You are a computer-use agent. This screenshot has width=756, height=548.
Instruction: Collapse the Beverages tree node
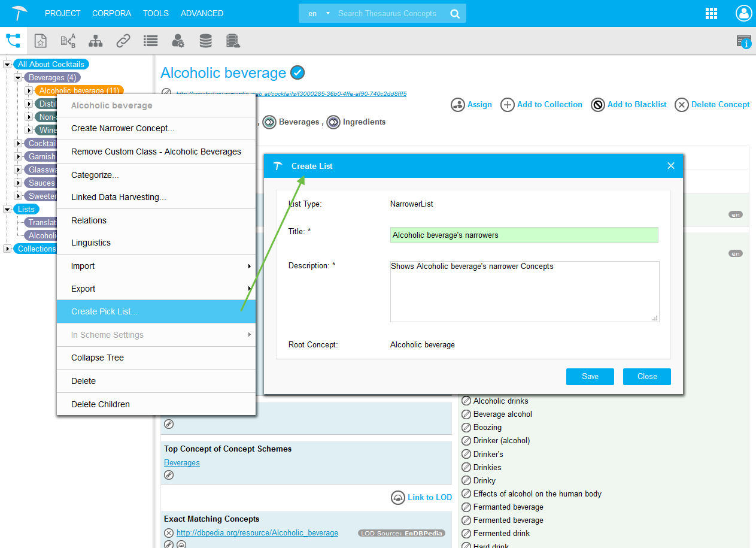[18, 78]
